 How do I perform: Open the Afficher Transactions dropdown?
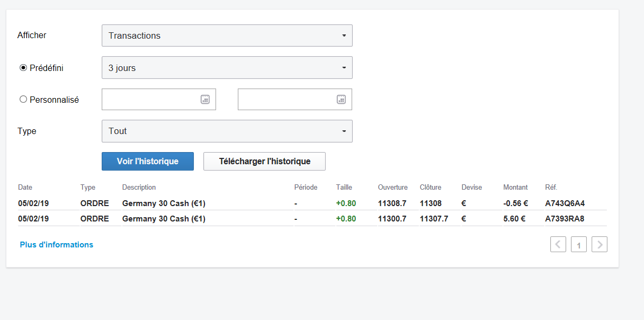tap(227, 35)
